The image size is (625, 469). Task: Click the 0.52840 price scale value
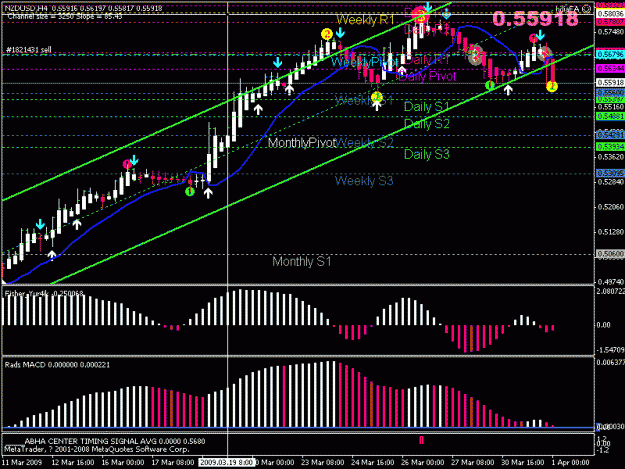coord(610,182)
